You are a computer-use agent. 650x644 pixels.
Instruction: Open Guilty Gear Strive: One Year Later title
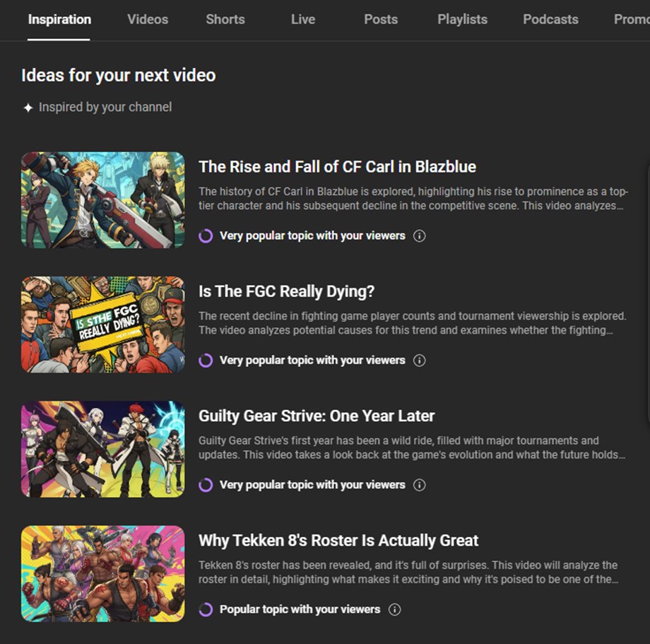[x=317, y=416]
